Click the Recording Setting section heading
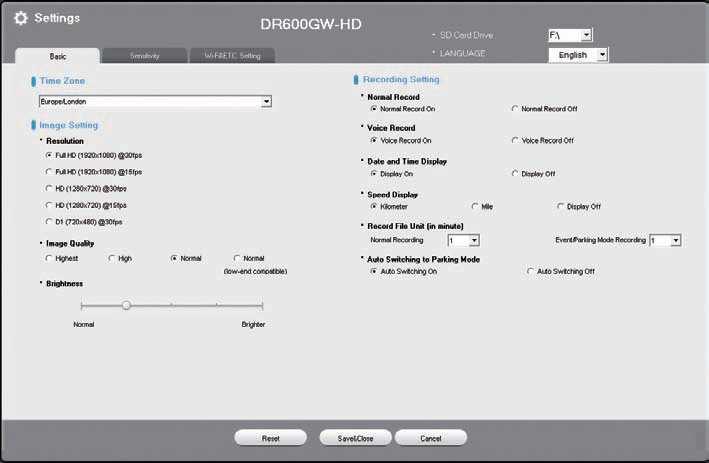This screenshot has height=463, width=709. point(401,80)
